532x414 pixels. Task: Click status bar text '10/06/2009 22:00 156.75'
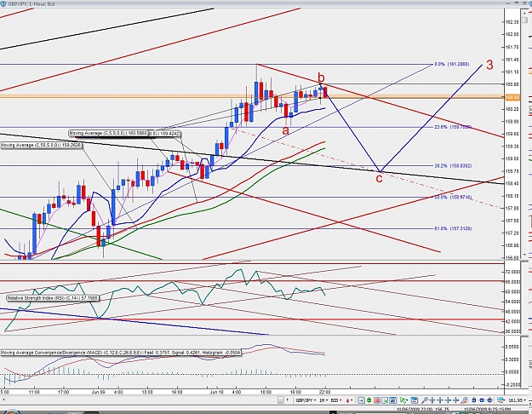tap(423, 410)
